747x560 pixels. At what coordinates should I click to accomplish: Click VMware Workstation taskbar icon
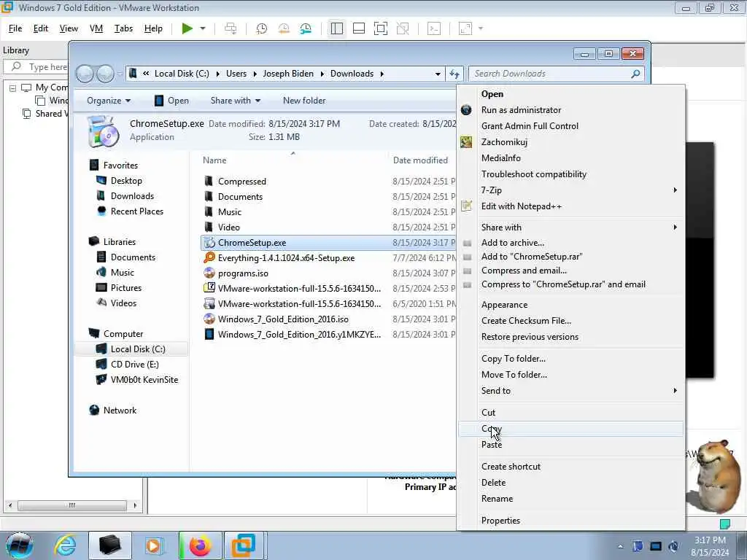coord(244,545)
